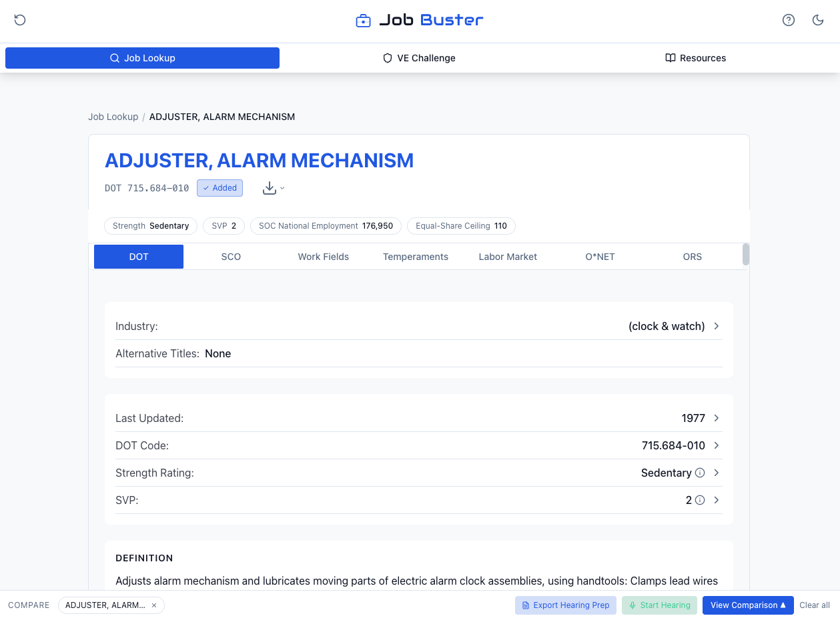This screenshot has height=618, width=840.
Task: Click the Strength Sedentary chip
Action: click(x=151, y=226)
